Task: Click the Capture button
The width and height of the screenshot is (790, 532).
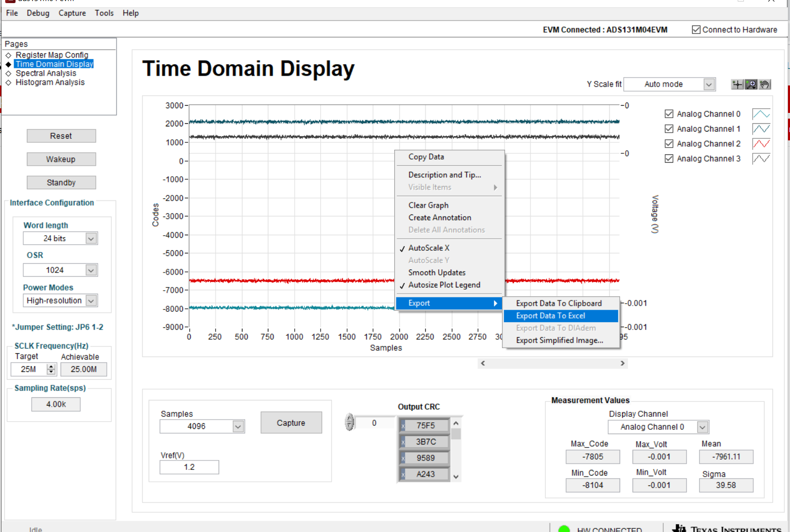Action: click(x=291, y=423)
